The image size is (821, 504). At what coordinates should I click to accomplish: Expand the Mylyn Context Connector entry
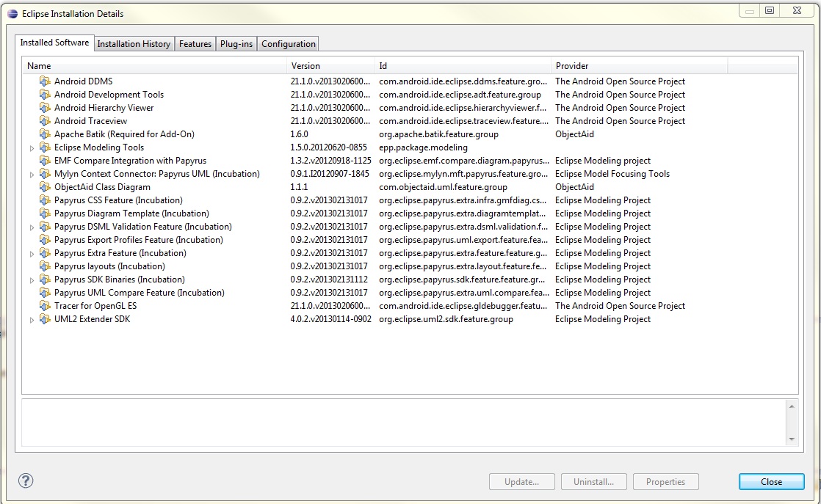[32, 174]
